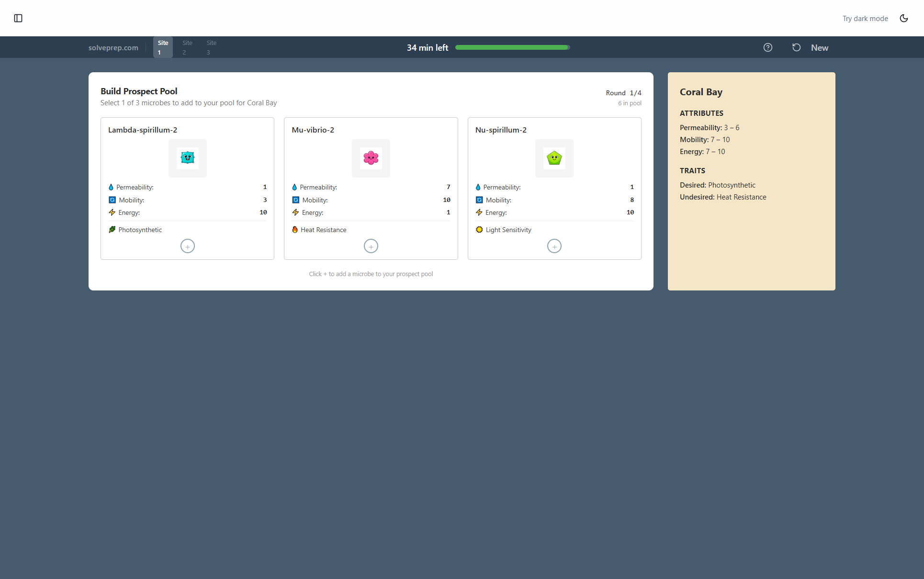Click the reset round-arrow icon
924x579 pixels.
(x=796, y=47)
